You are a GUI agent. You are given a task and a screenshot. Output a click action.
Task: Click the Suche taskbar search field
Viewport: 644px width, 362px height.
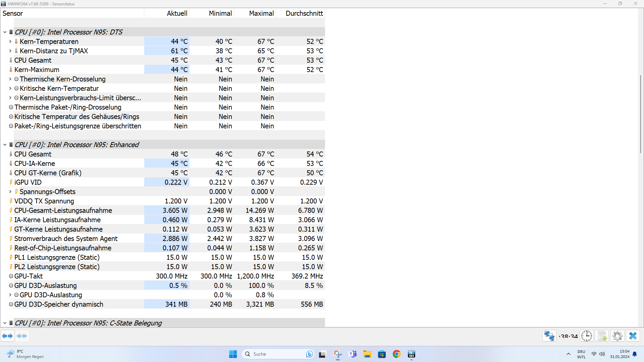point(278,354)
